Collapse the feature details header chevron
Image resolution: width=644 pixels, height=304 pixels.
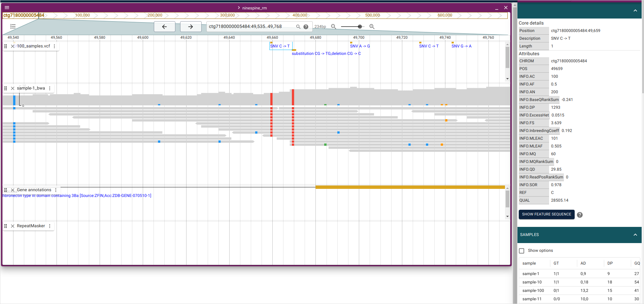point(635,10)
